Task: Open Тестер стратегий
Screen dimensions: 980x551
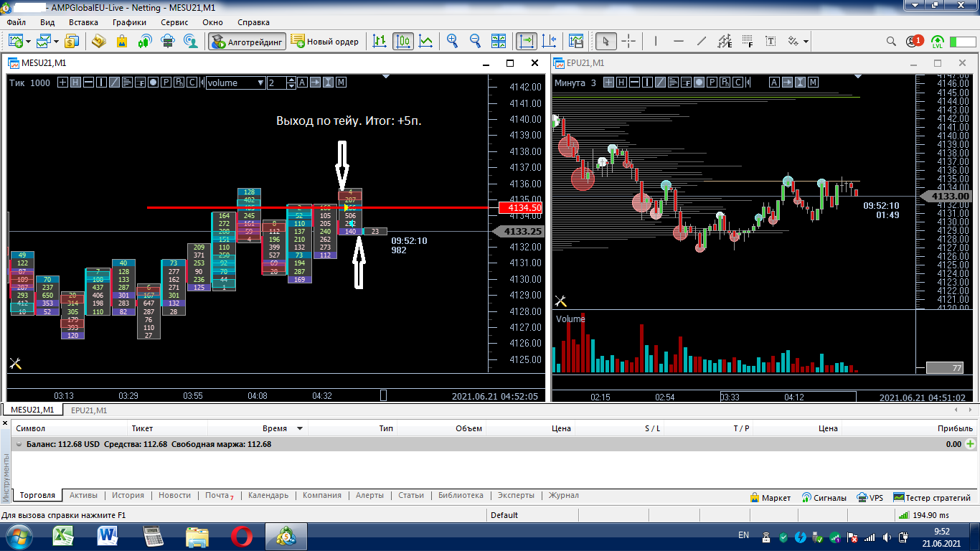Action: click(932, 497)
